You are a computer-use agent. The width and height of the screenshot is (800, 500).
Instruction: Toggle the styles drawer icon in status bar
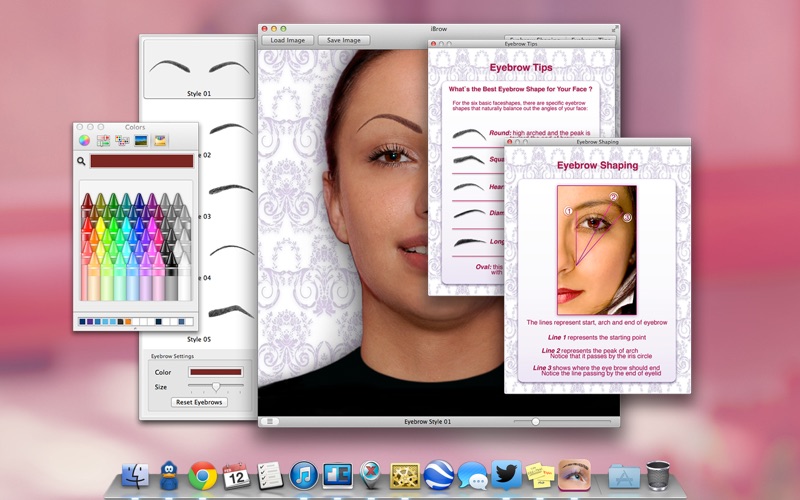(270, 421)
